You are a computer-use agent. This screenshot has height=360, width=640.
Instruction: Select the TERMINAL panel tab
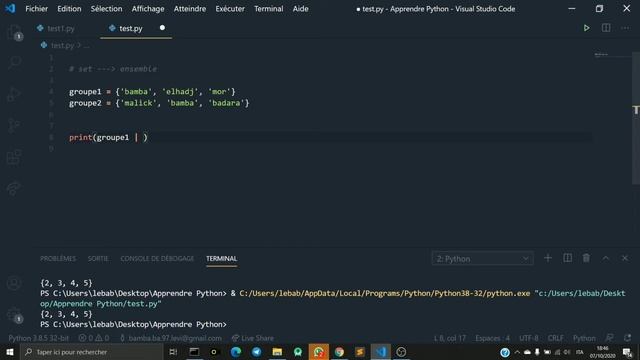[222, 259]
